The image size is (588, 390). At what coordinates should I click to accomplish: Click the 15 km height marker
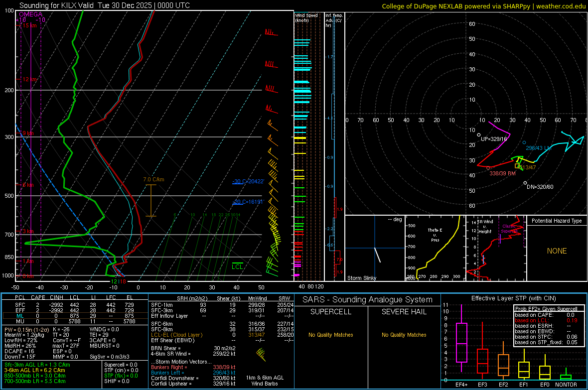point(29,25)
